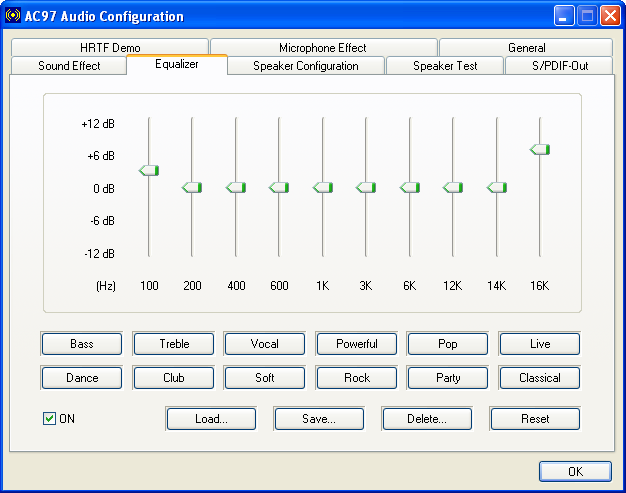The width and height of the screenshot is (626, 493).
Task: Apply the Bass preset
Action: click(82, 344)
